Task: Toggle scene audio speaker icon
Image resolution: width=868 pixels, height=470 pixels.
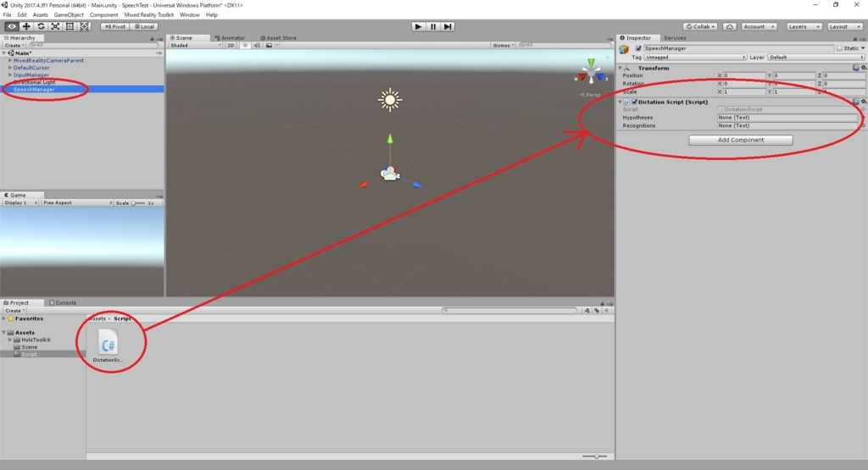Action: tap(257, 46)
